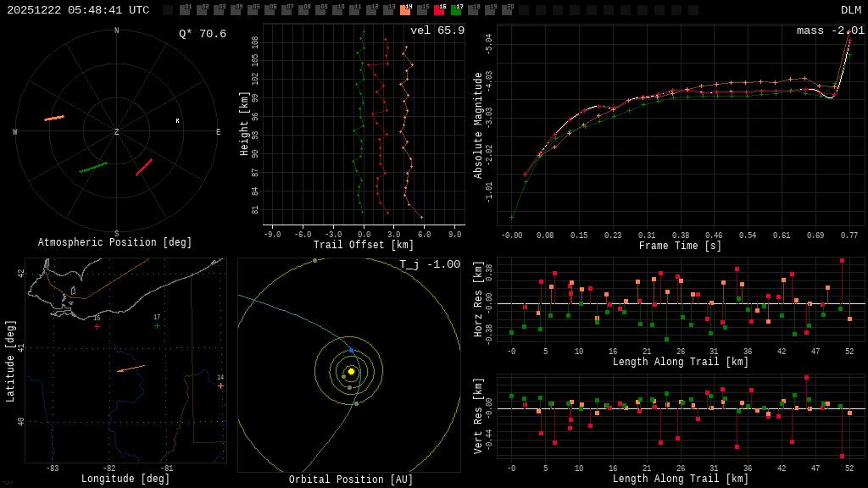Click station indicator box 13
This screenshot has width=868, height=488.
(x=388, y=10)
